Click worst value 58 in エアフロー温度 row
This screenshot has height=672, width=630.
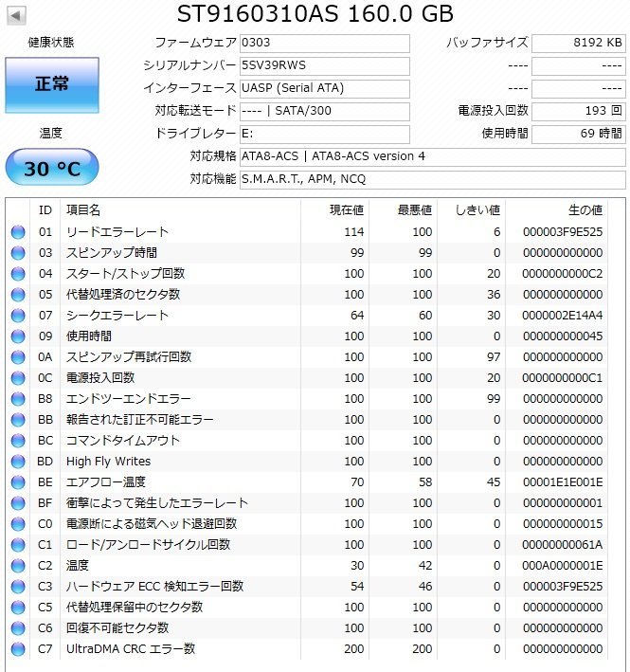tap(425, 482)
